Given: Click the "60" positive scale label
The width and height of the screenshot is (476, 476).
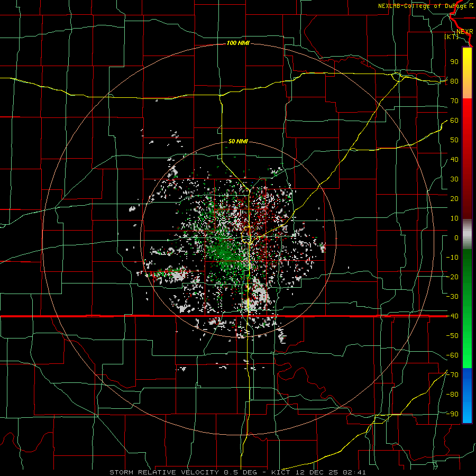Looking at the screenshot, I should [x=454, y=121].
